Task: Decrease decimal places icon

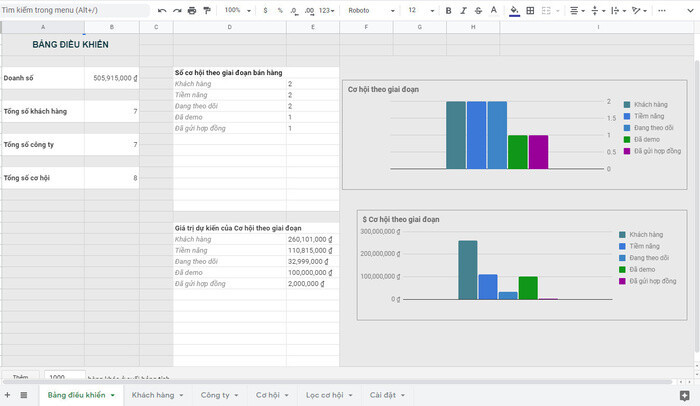Action: (294, 11)
